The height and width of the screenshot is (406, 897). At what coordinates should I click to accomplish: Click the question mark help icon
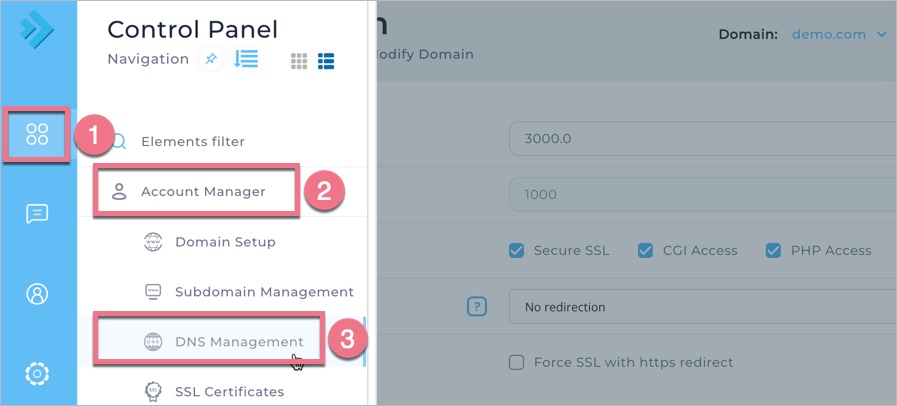(x=477, y=307)
